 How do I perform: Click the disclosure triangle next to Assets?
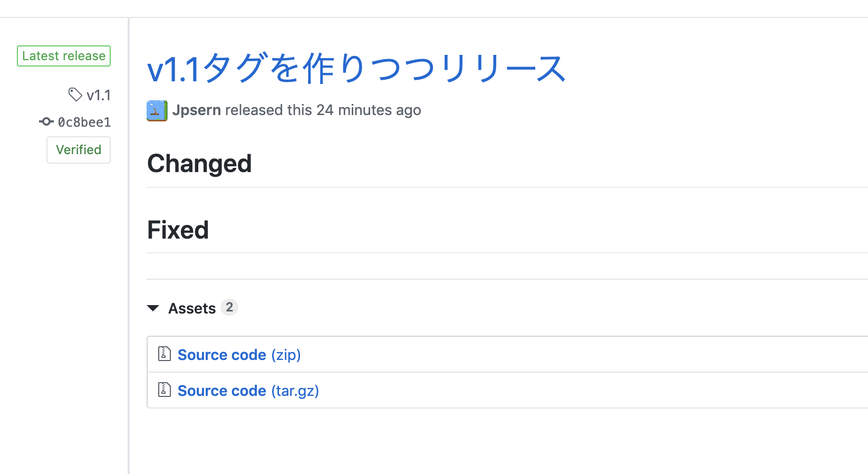153,308
